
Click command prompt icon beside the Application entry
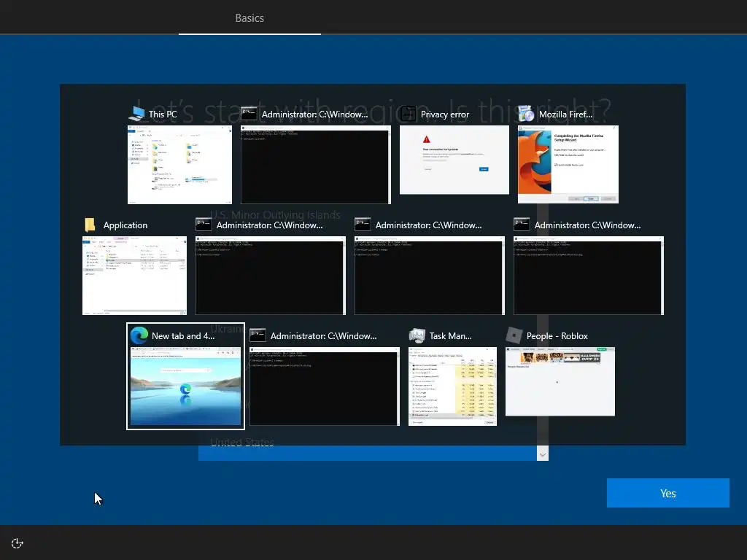(x=204, y=225)
